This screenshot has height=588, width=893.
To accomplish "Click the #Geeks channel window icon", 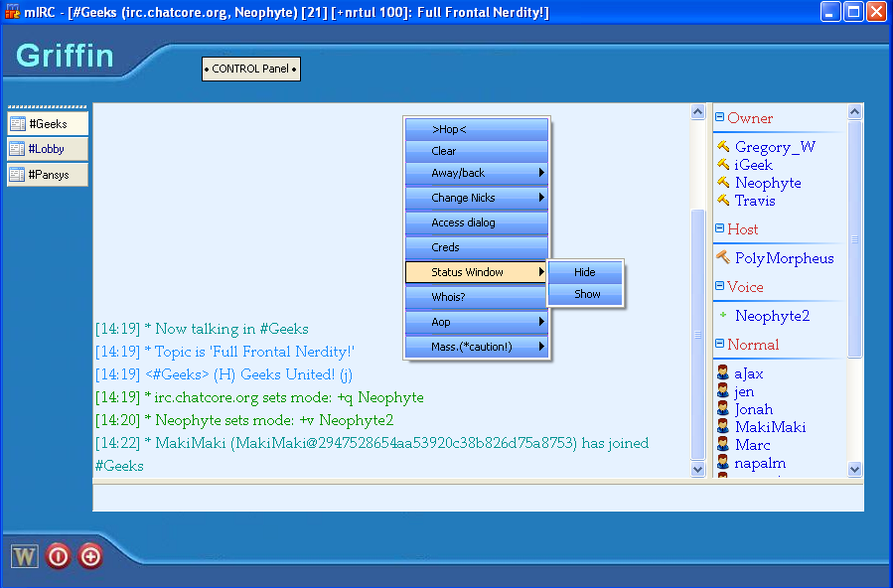I will click(18, 123).
